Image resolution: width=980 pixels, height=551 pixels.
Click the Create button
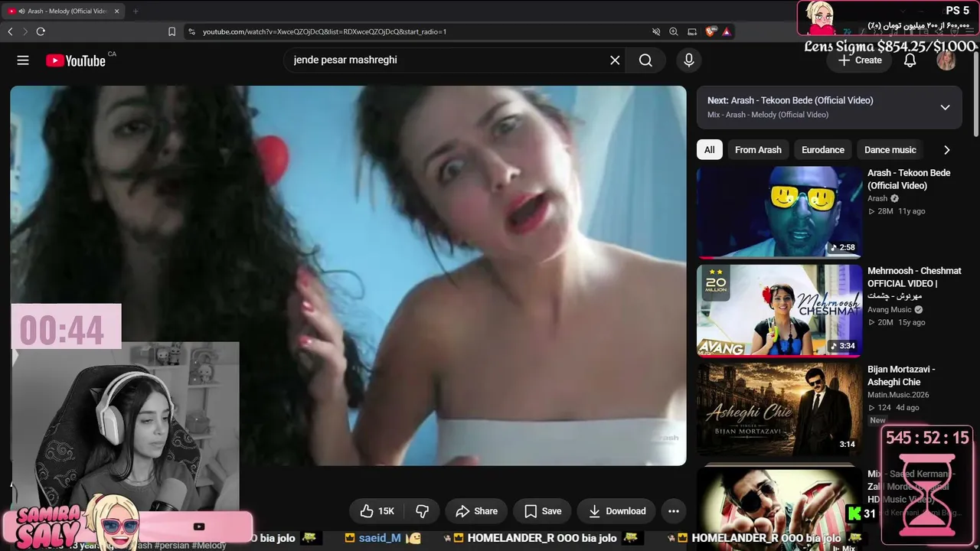[859, 60]
